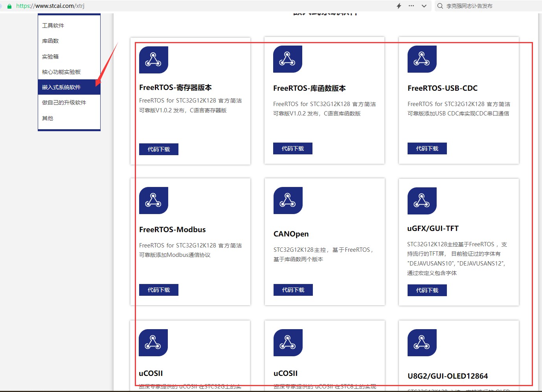Click the FreeRTOS-Modbus card icon
The height and width of the screenshot is (392, 542).
[154, 200]
